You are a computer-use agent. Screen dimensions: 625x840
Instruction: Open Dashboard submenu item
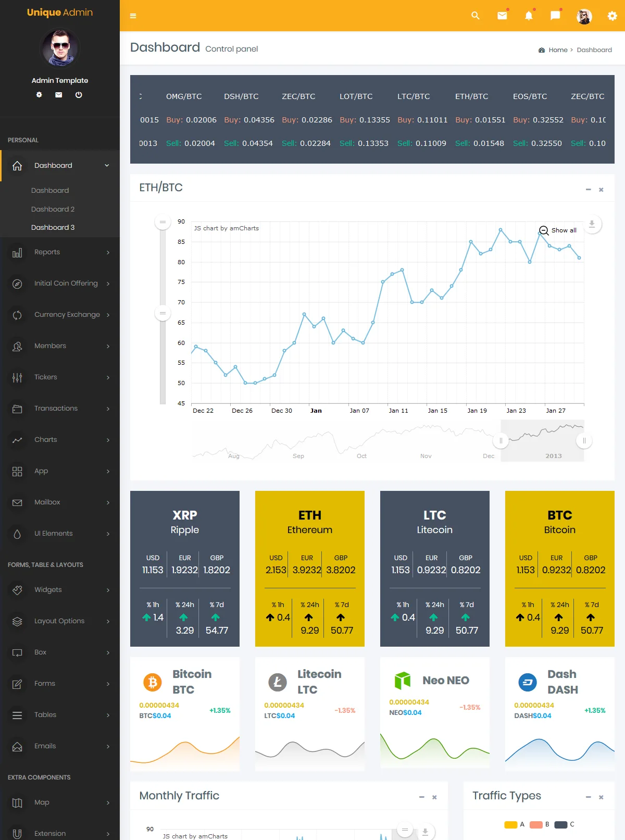50,190
